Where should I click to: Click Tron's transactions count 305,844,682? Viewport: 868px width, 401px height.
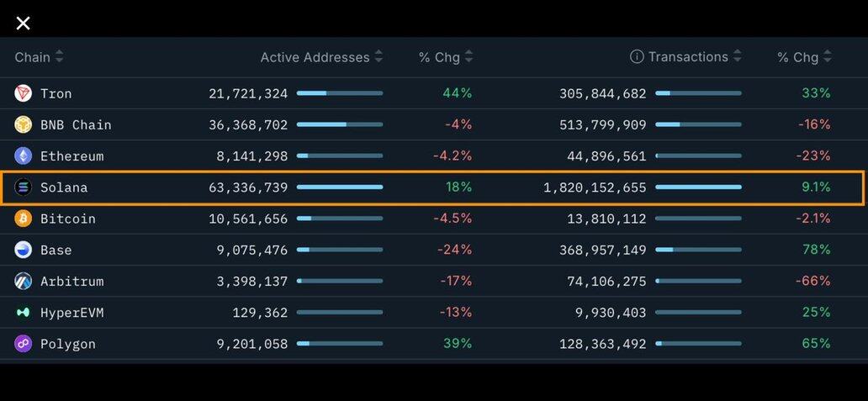point(603,93)
